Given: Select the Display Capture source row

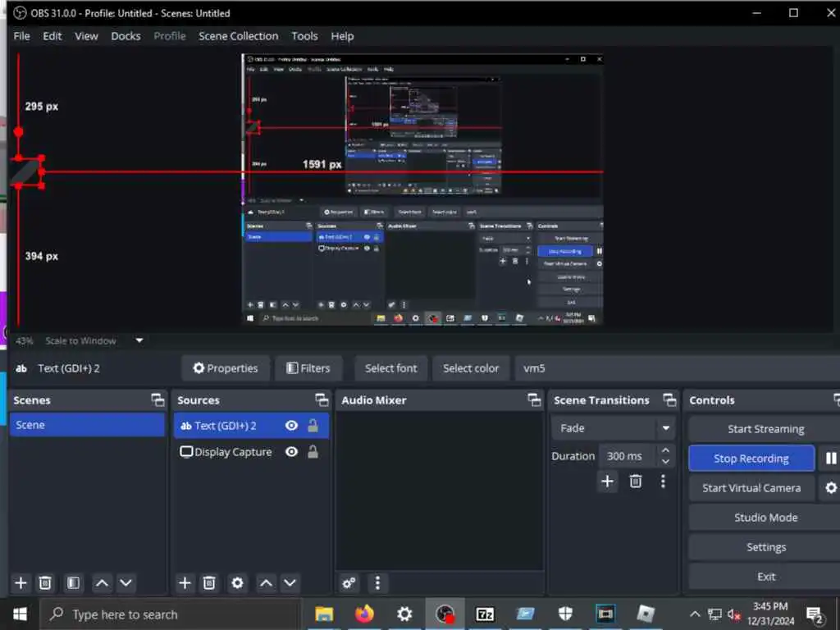Looking at the screenshot, I should 251,452.
